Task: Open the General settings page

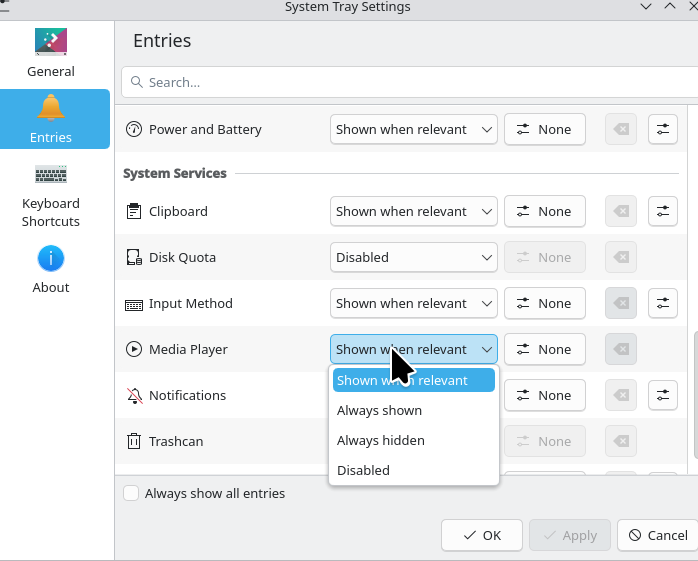Action: [51, 52]
